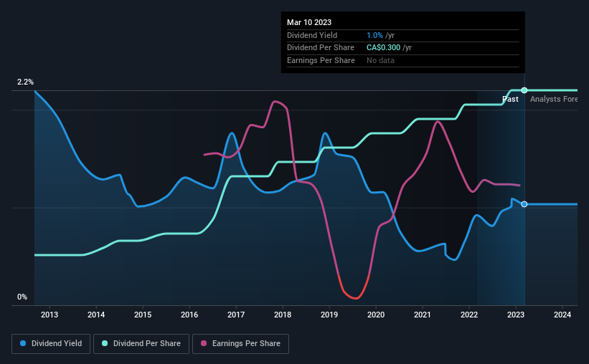Click the Mar 10 2023 tooltip date header
This screenshot has height=364, width=589.
tap(309, 22)
